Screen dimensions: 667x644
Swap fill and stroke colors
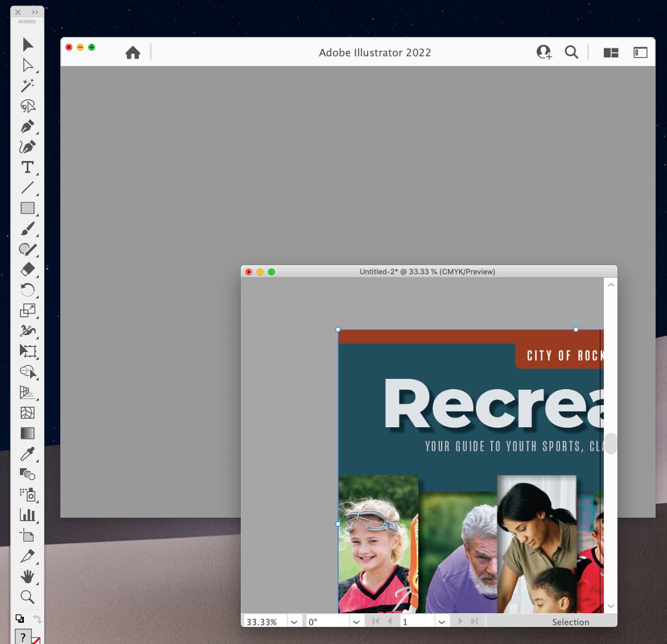coord(37,619)
